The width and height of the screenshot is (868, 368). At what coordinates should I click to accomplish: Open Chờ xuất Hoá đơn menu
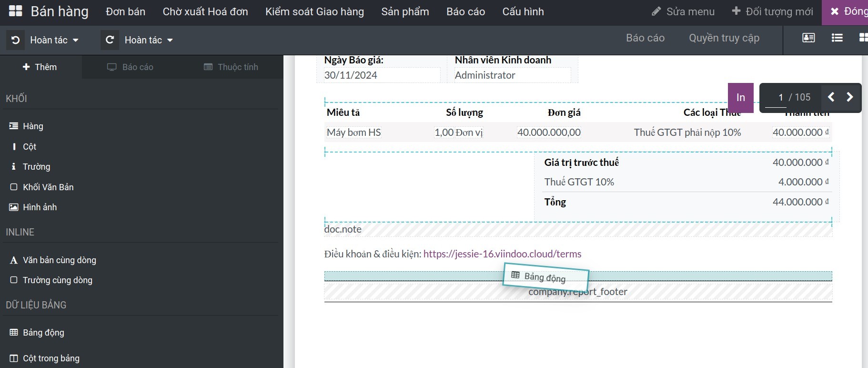(x=205, y=12)
